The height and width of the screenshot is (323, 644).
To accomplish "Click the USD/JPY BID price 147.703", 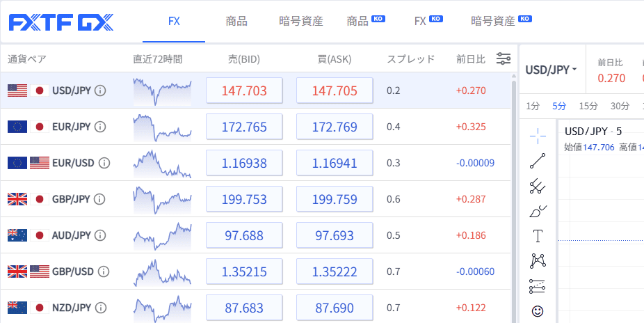I will click(244, 90).
